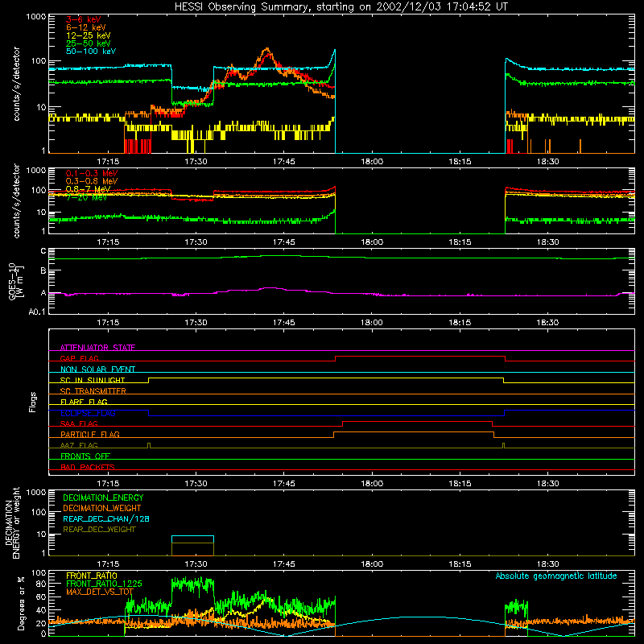Select the PARTICLE_FLAG label

point(90,434)
